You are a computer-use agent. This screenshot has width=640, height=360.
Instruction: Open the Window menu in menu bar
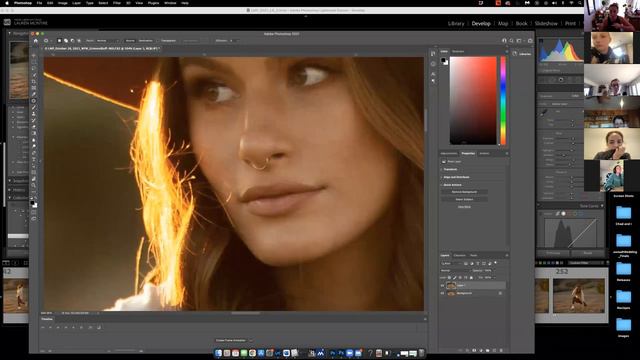point(170,3)
